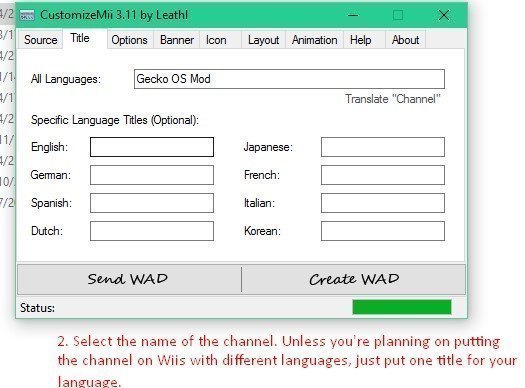View the About tab
This screenshot has height=388, width=525.
point(405,40)
